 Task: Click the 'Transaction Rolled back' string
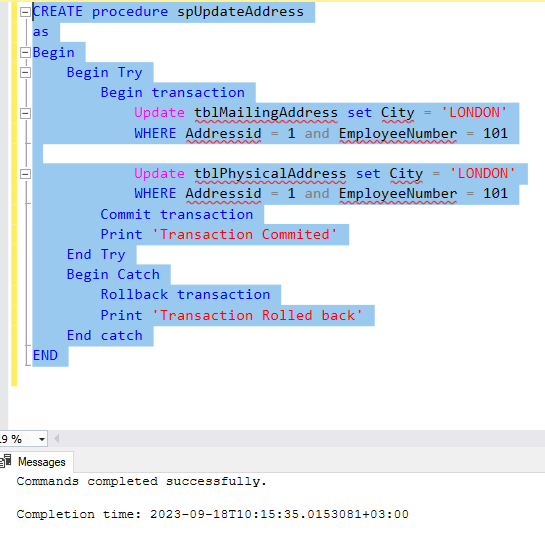[x=257, y=316]
